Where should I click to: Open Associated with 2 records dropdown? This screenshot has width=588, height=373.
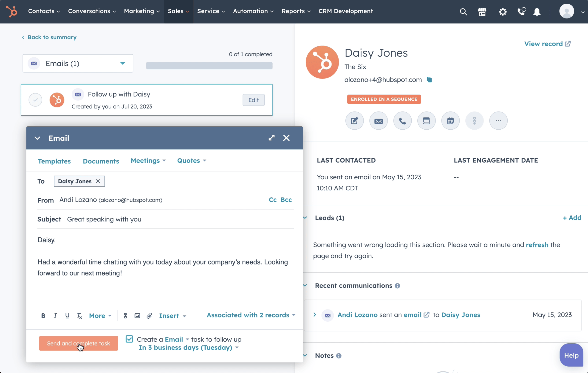251,315
